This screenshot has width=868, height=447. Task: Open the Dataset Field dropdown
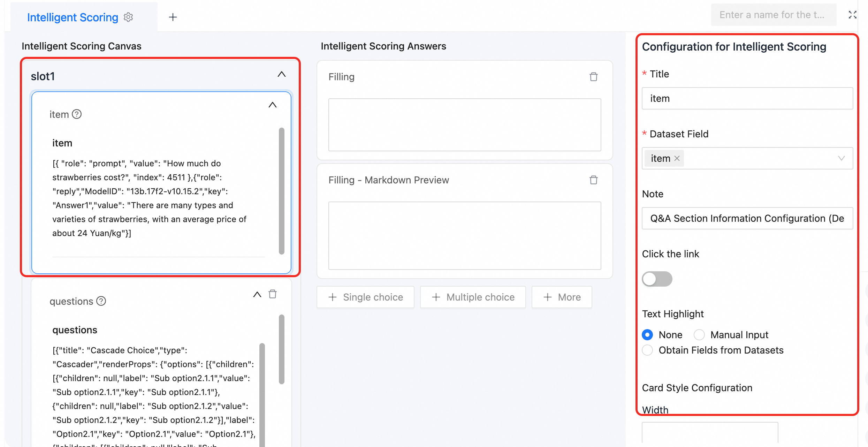tap(747, 158)
